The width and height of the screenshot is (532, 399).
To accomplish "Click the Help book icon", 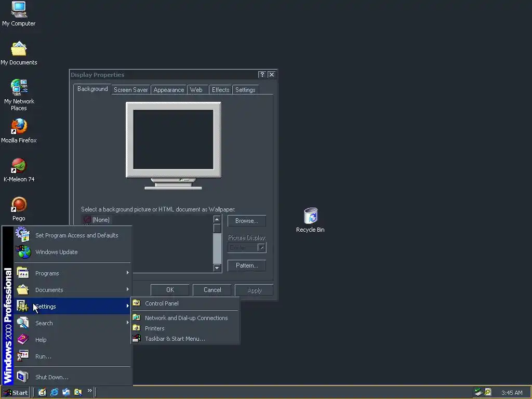I will point(23,339).
